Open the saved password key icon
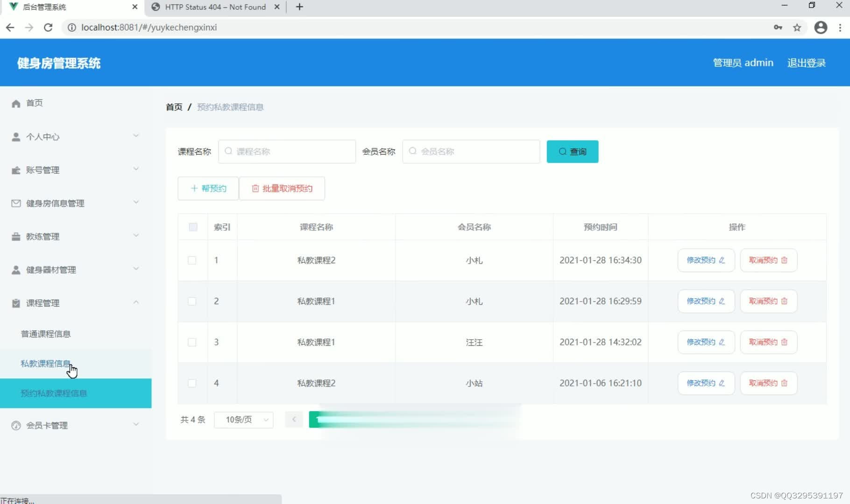850x504 pixels. click(x=778, y=28)
